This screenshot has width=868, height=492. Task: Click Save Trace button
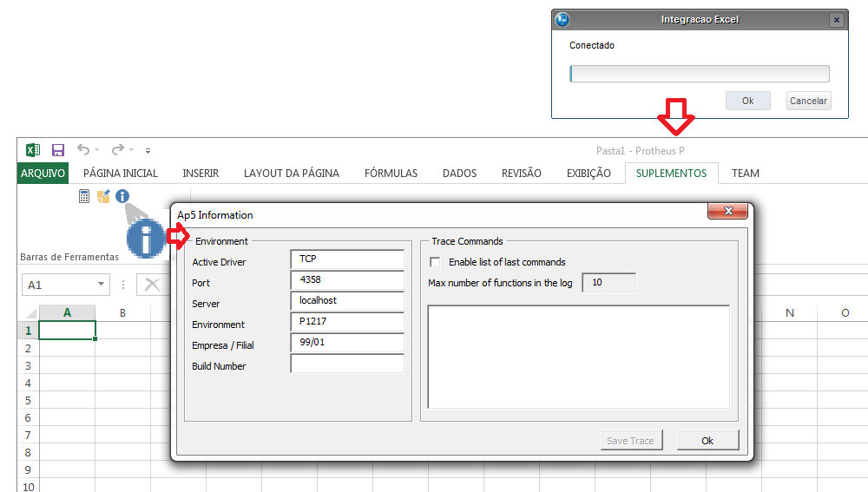pyautogui.click(x=632, y=441)
